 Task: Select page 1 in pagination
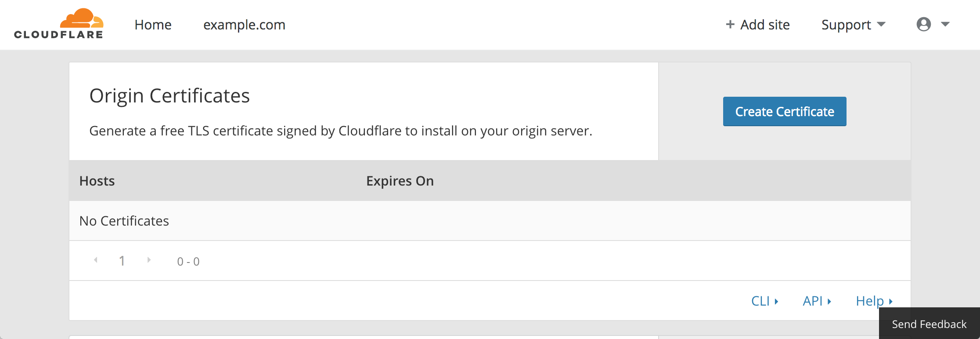pyautogui.click(x=122, y=260)
